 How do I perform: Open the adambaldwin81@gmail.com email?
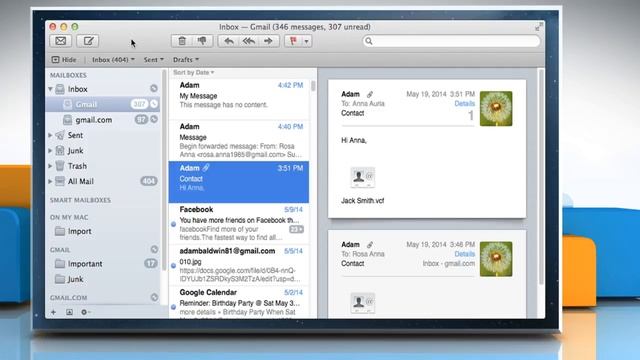coord(239,265)
